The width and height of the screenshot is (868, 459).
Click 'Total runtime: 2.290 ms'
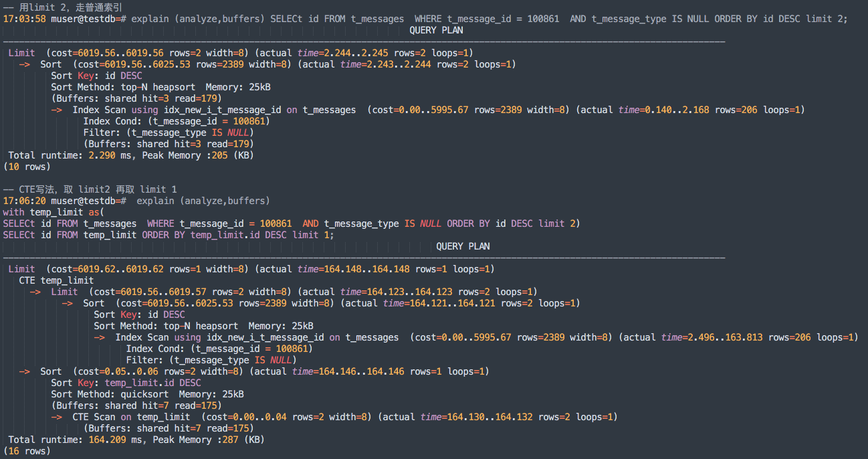pyautogui.click(x=70, y=155)
